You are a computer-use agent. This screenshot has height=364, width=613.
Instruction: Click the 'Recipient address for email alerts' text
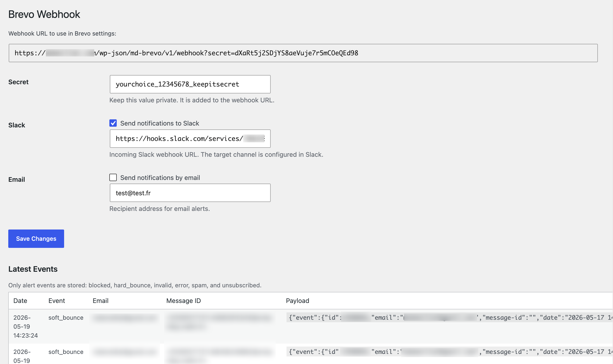[160, 209]
